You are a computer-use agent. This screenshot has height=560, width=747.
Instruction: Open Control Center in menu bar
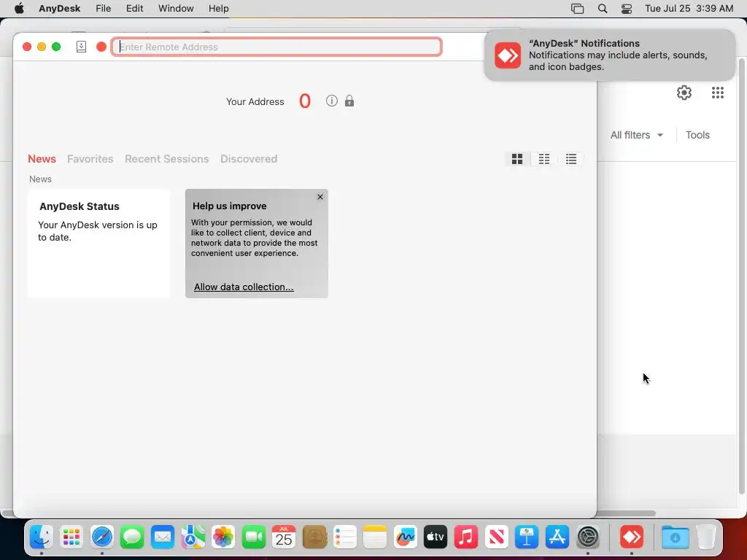tap(627, 9)
